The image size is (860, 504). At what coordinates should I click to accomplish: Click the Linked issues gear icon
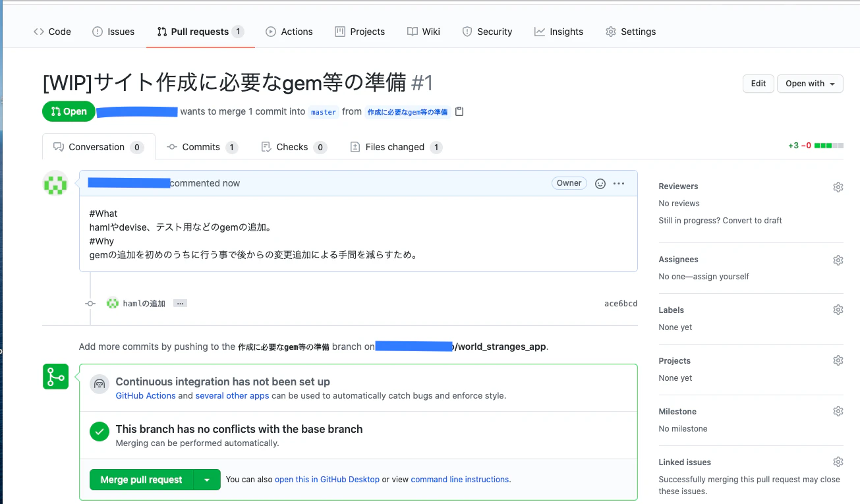[838, 462]
